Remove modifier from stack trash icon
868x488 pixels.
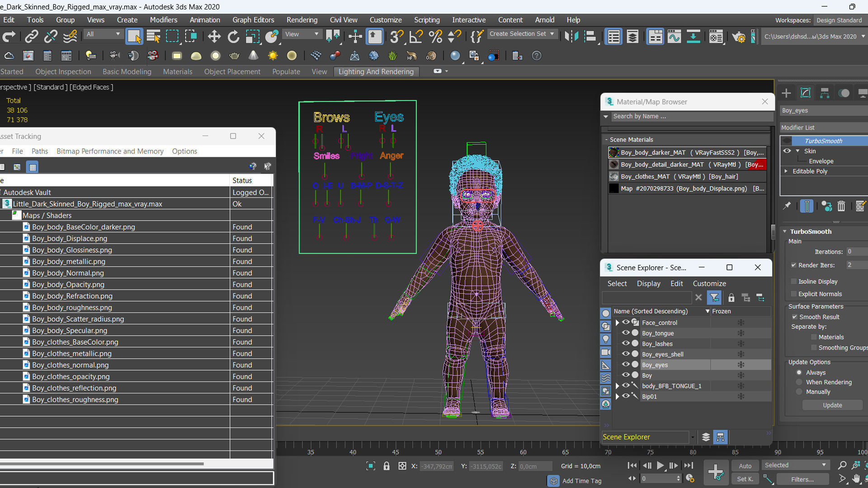click(x=841, y=206)
